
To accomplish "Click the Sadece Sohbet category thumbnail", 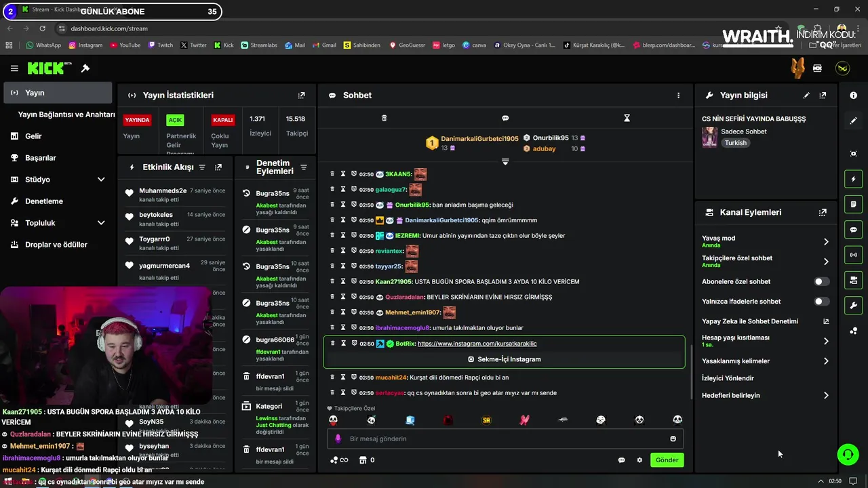I will tap(710, 137).
